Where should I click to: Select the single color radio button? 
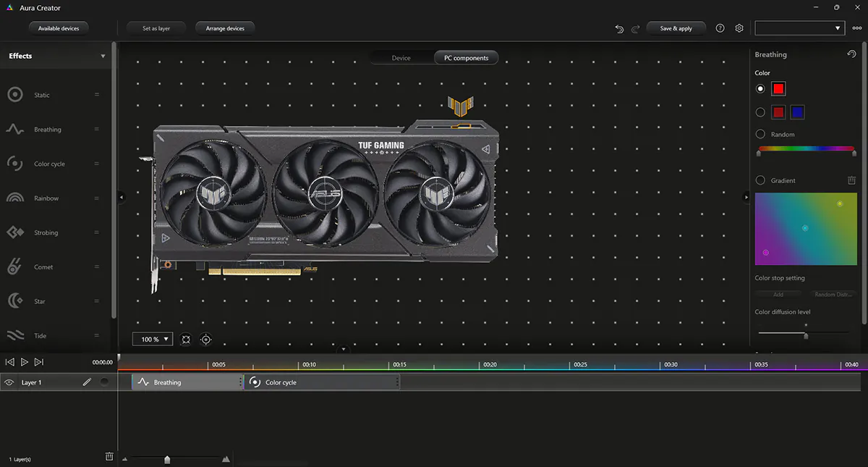(760, 89)
